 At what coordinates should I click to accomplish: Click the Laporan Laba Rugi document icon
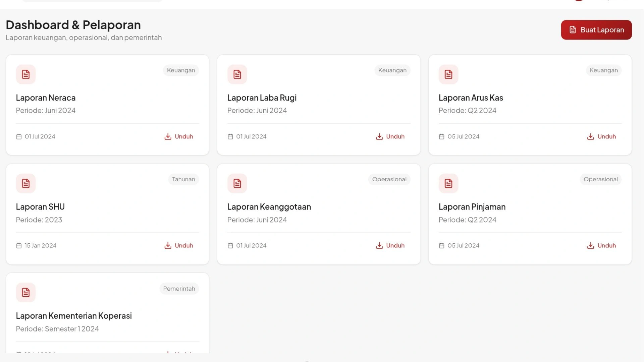click(x=237, y=74)
